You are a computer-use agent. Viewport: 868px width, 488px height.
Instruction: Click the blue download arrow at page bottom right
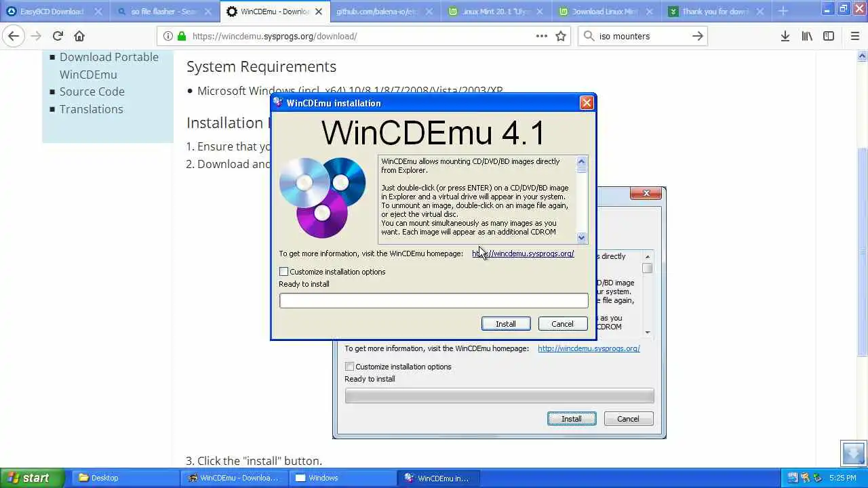click(x=854, y=453)
